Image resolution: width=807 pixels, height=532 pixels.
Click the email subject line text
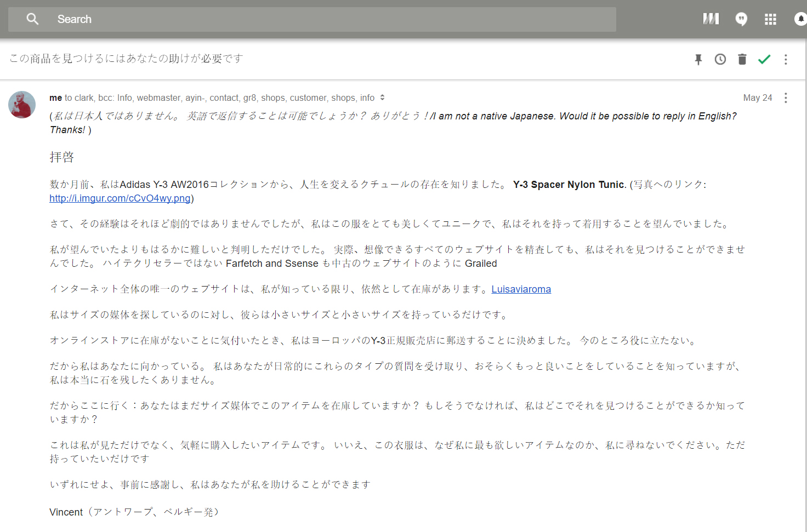[126, 59]
